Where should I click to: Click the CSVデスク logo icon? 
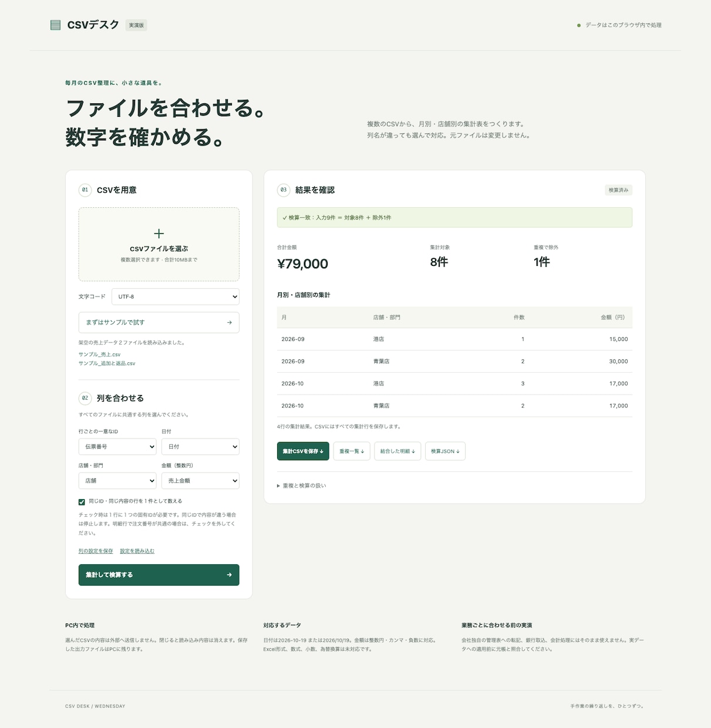(55, 25)
